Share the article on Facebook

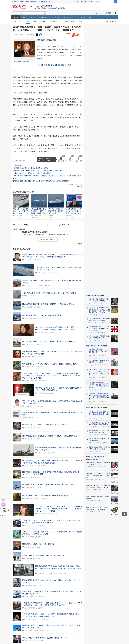pos(41,35)
